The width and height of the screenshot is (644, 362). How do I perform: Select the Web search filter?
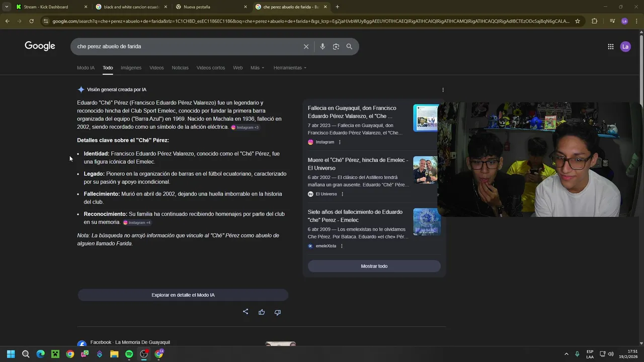coord(237,68)
